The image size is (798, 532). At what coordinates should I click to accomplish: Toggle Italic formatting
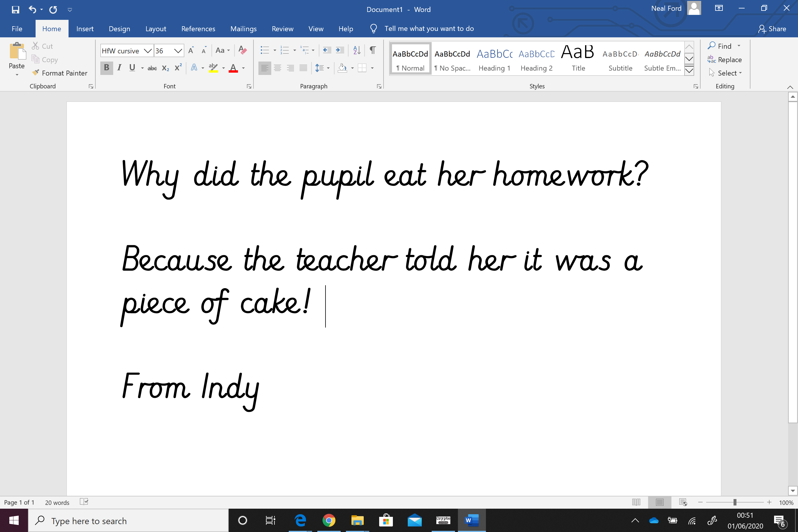(119, 68)
